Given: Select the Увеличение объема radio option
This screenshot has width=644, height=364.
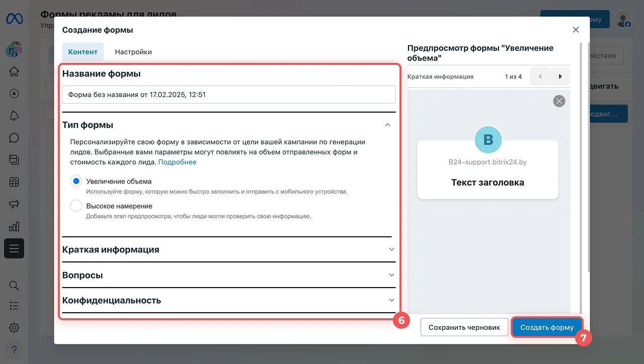Looking at the screenshot, I should [76, 181].
